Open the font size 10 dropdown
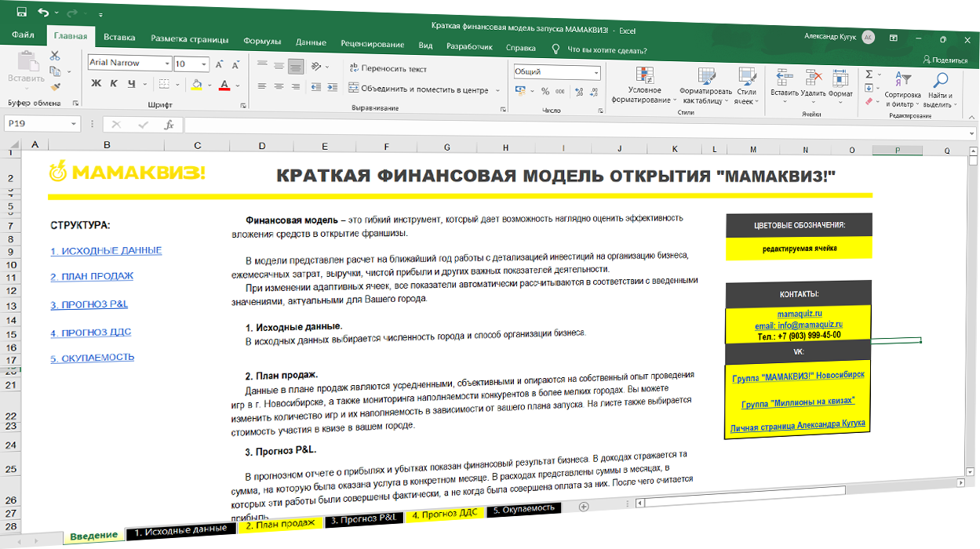The height and width of the screenshot is (549, 980). coord(205,64)
